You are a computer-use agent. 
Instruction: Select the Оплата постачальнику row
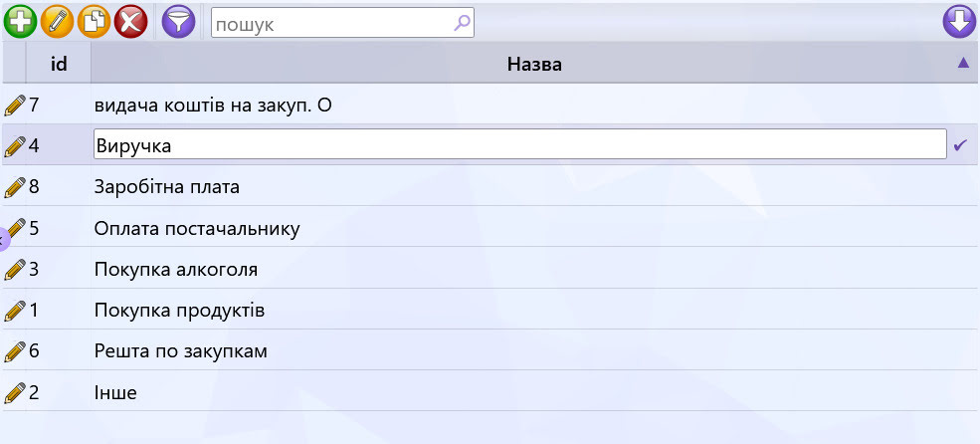click(x=490, y=228)
